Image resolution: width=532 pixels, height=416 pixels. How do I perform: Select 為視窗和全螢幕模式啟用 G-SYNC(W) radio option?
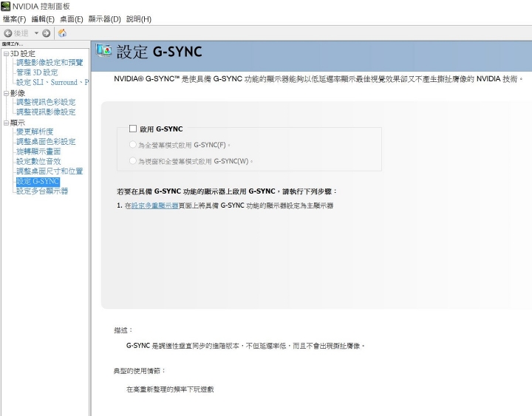133,160
